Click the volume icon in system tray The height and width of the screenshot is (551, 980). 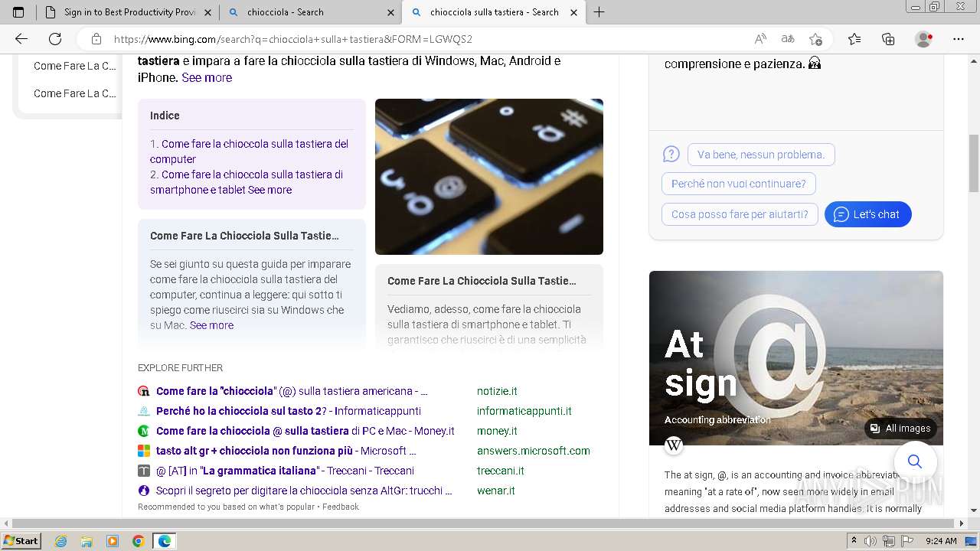click(x=871, y=541)
